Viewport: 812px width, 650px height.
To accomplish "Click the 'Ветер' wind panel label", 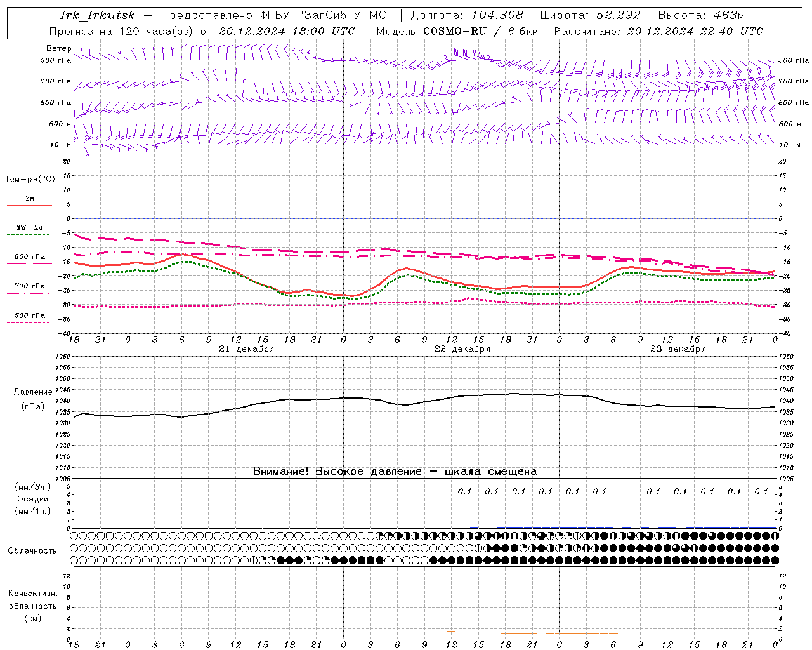I will coord(58,48).
